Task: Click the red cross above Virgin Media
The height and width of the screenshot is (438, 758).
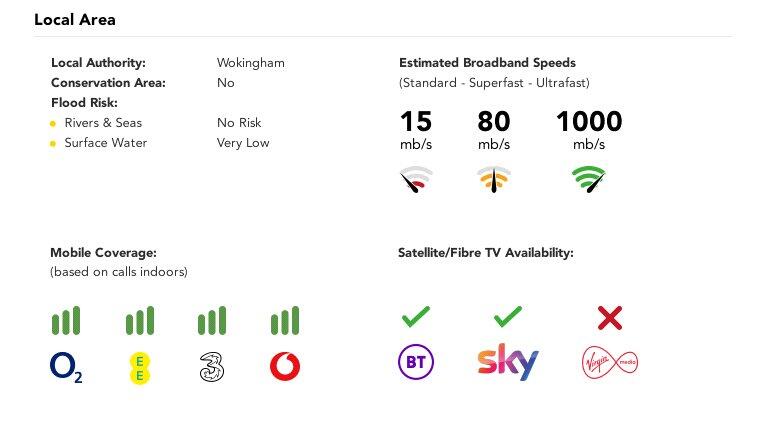Action: point(610,318)
